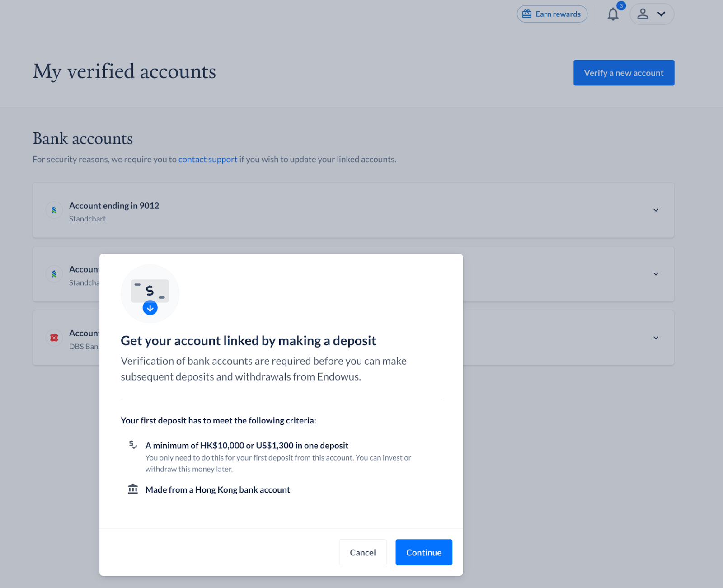
Task: Click the notification count badge
Action: [621, 6]
